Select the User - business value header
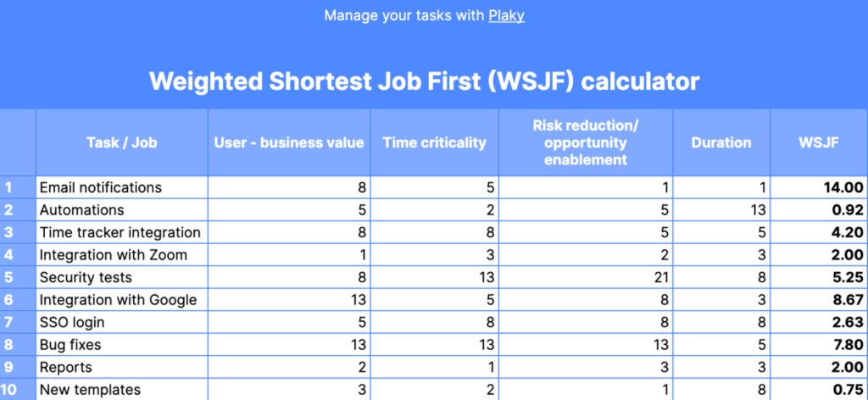This screenshot has height=400, width=868. 289,142
